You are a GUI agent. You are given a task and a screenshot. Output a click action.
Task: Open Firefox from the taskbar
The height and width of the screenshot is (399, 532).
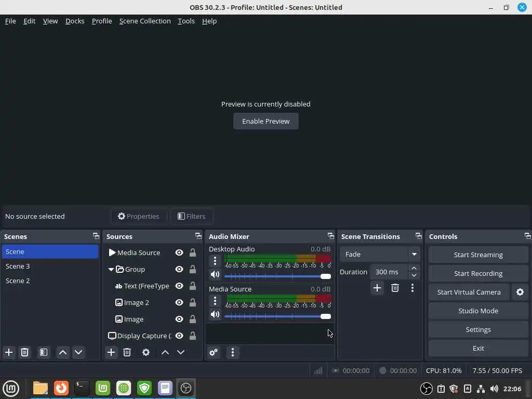pos(61,388)
